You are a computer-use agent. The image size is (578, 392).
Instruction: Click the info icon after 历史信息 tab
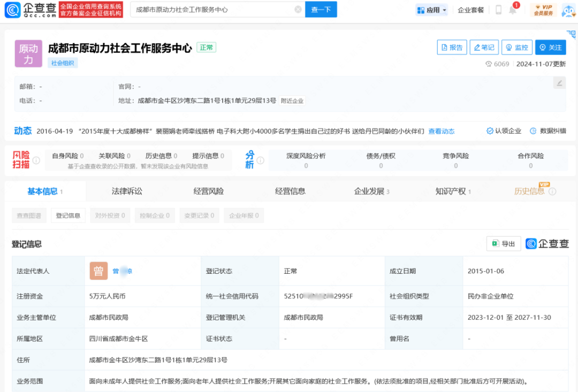pyautogui.click(x=552, y=191)
